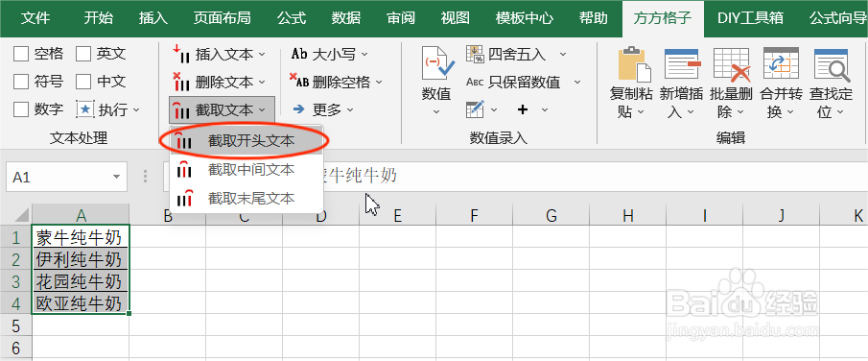Click the Extract Text (截取文本) icon
This screenshot has height=361, width=868.
181,109
